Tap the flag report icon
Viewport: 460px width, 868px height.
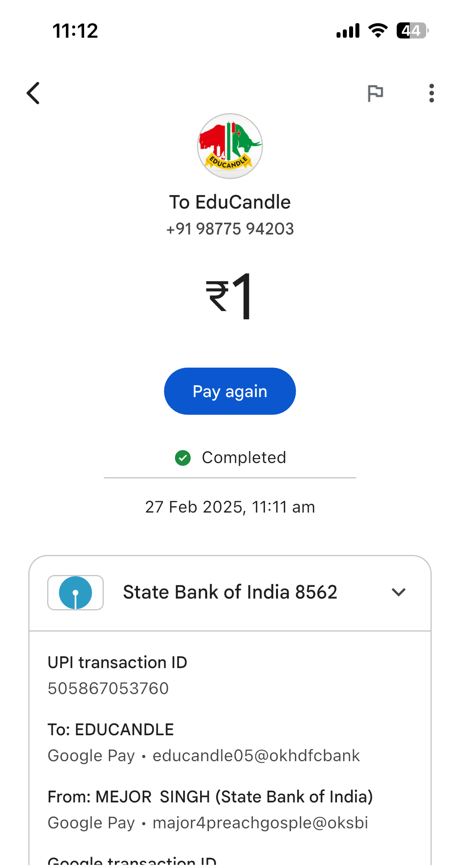[x=375, y=93]
